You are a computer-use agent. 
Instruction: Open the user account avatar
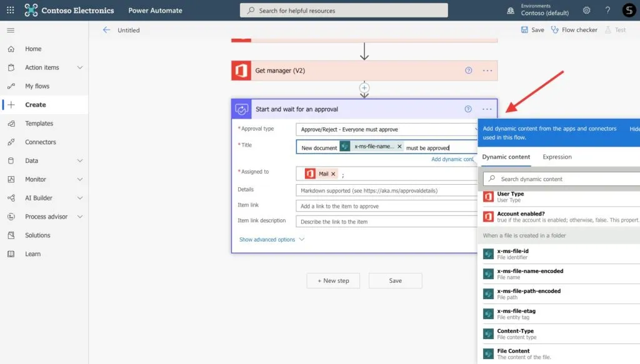(629, 10)
